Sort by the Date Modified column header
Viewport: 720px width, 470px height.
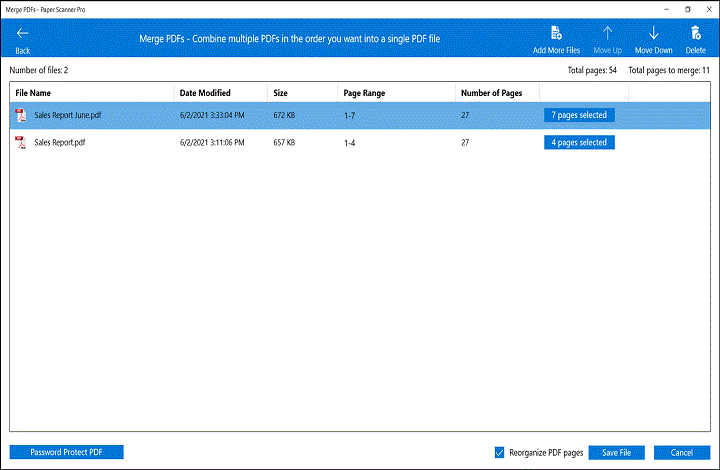[x=205, y=93]
